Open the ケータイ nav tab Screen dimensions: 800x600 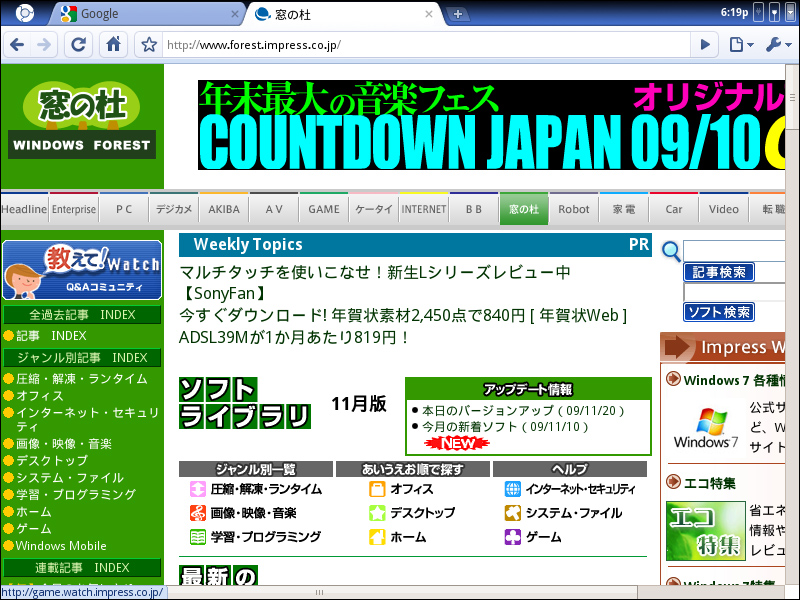(x=374, y=209)
